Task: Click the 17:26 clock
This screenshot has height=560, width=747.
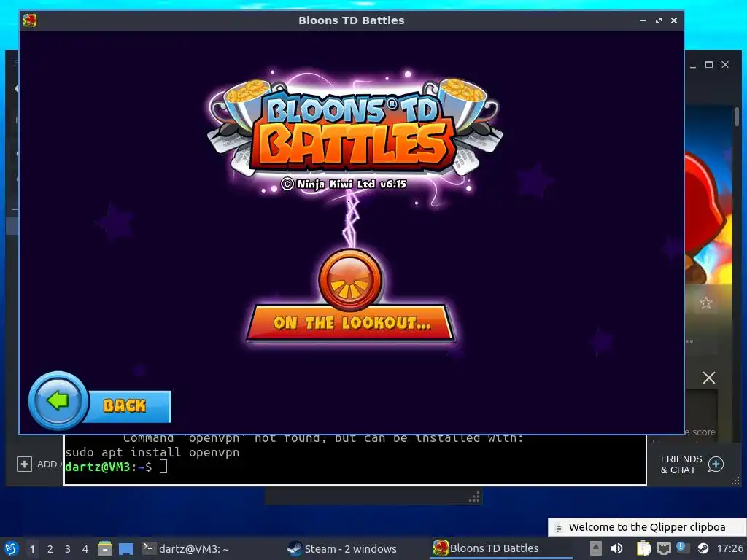Action: click(729, 548)
